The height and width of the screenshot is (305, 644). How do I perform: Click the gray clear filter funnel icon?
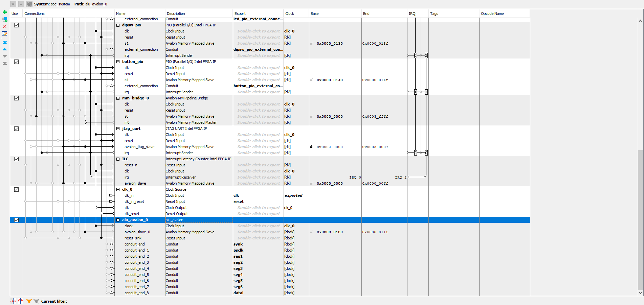36,301
